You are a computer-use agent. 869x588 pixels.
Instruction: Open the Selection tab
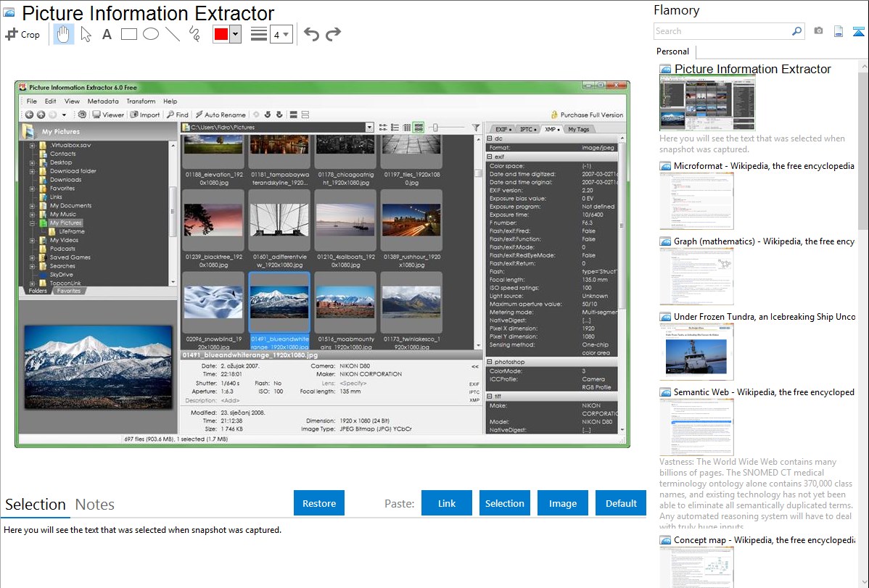click(x=36, y=505)
